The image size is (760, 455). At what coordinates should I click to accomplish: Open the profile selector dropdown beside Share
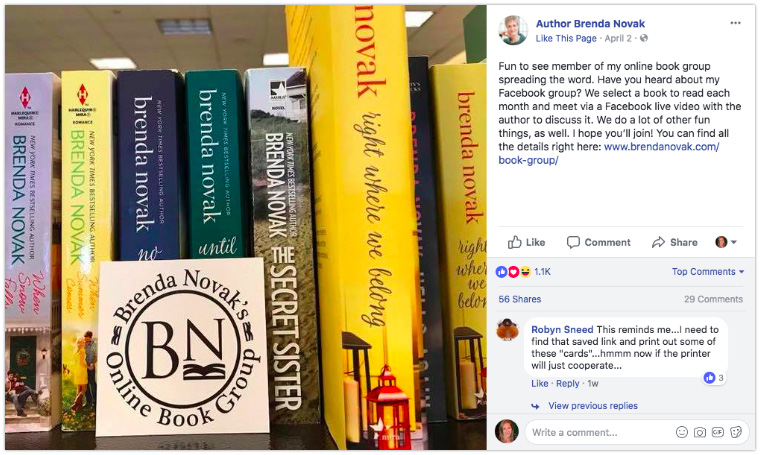(726, 242)
